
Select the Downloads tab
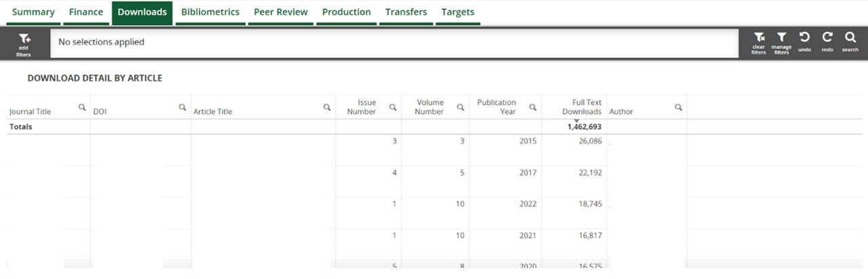point(142,12)
